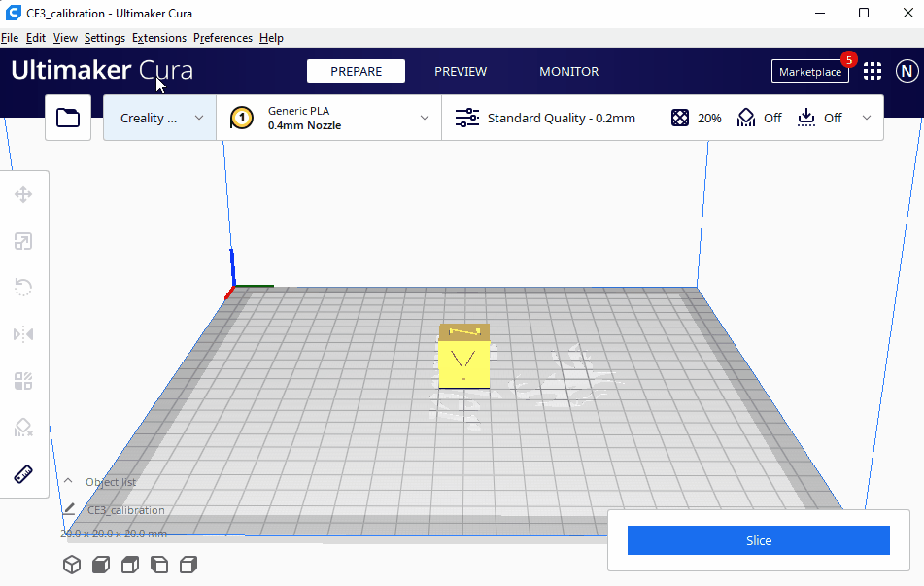Open account avatar labeled N

coord(907,71)
